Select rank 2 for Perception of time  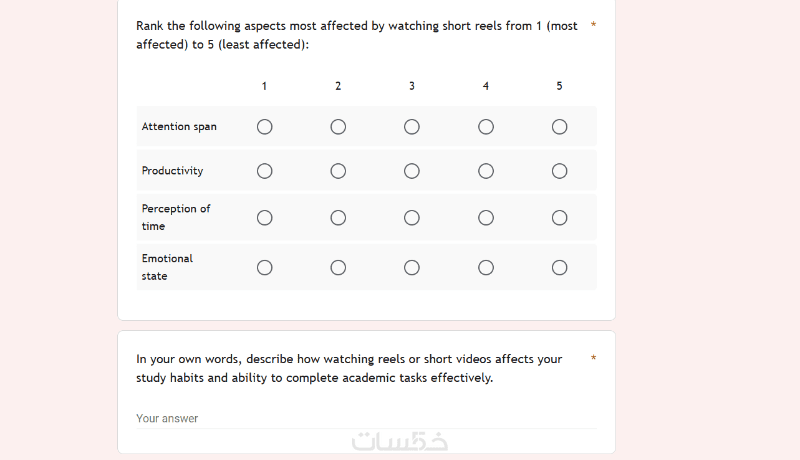[x=338, y=217]
